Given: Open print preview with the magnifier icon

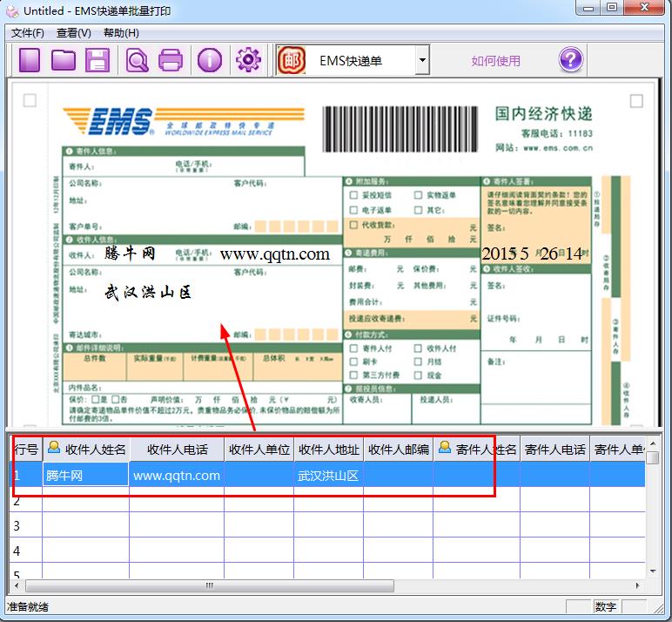Looking at the screenshot, I should tap(138, 60).
